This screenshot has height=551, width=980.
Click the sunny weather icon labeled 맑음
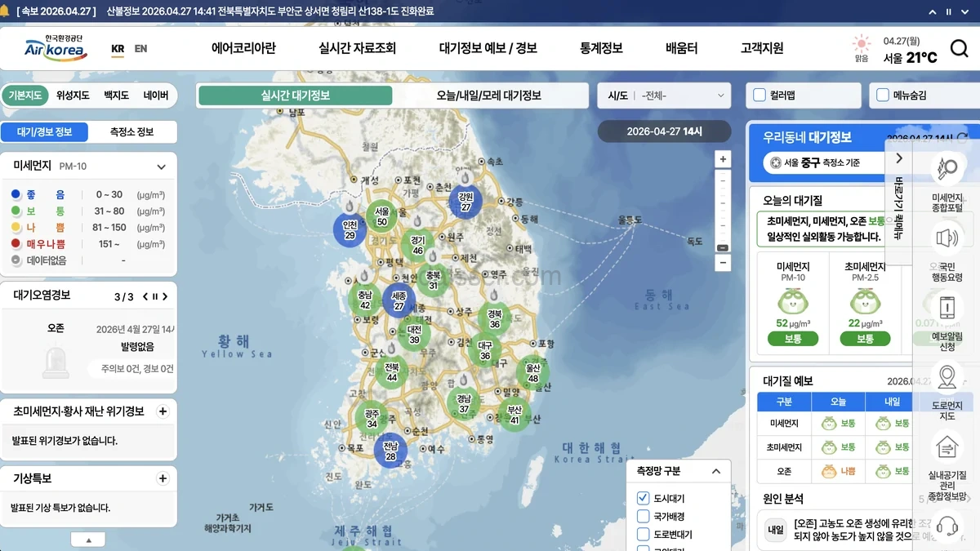click(862, 43)
